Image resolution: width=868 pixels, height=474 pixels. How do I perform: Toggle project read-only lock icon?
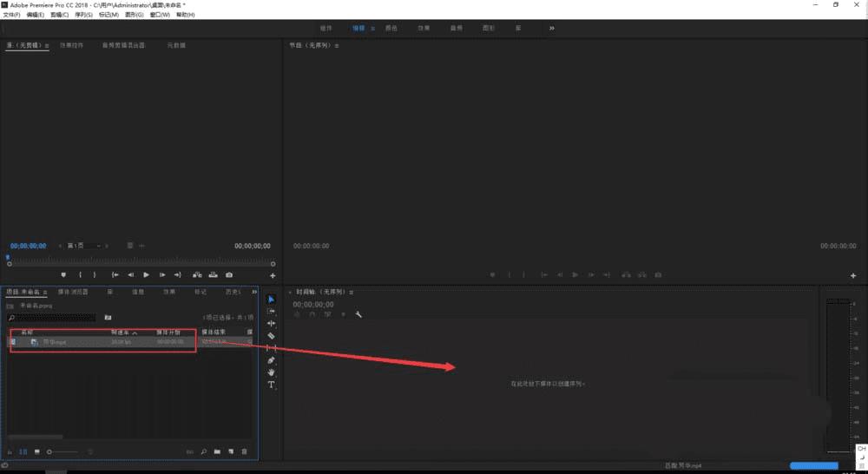point(10,451)
